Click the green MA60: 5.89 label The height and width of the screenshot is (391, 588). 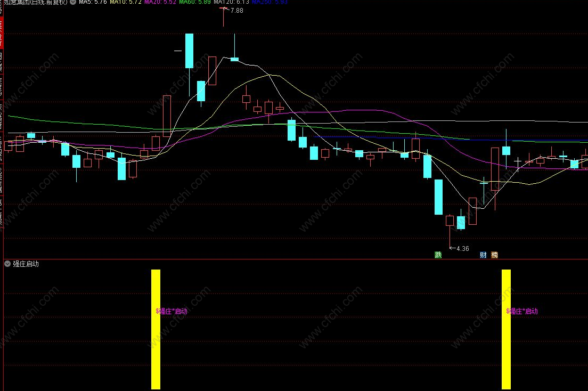[194, 2]
